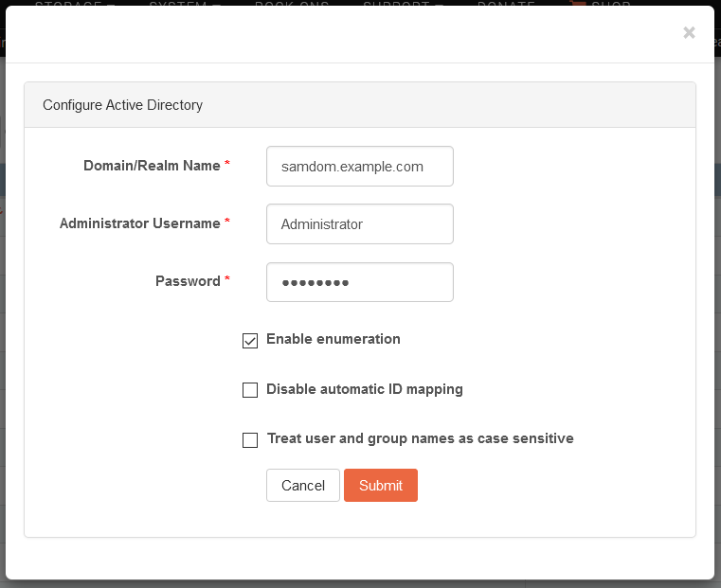Click into the Administrator Username field
This screenshot has height=588, width=721.
click(x=360, y=224)
